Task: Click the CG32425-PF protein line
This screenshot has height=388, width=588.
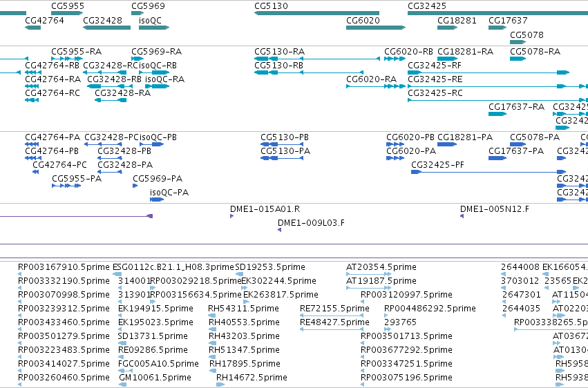Action: (489, 172)
